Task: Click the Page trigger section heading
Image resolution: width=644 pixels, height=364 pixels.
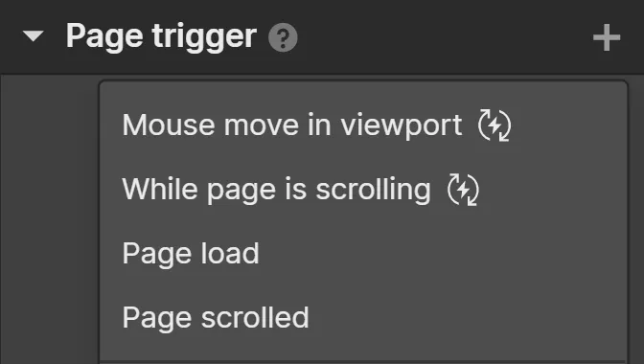Action: 161,37
